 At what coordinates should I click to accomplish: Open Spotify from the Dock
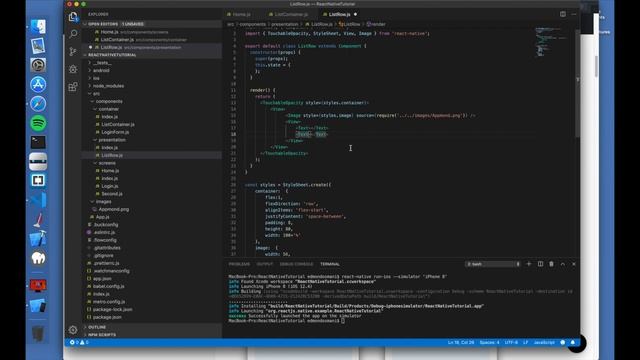click(x=38, y=123)
